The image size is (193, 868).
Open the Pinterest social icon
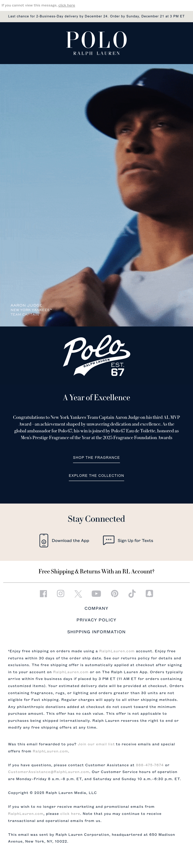115,593
